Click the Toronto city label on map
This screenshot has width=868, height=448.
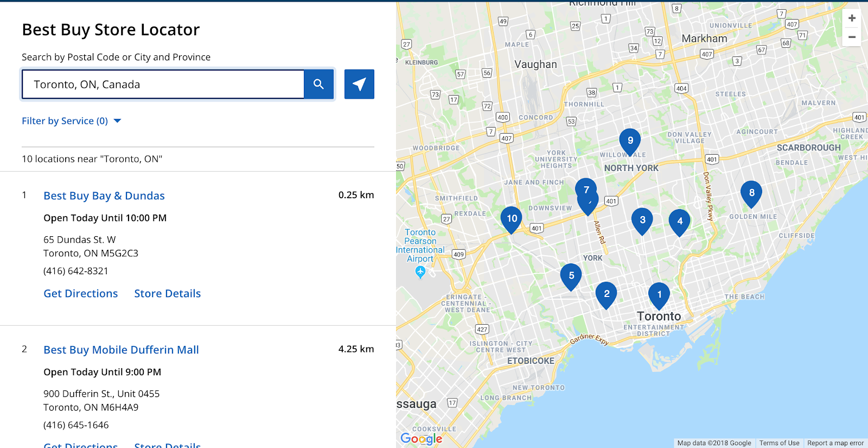click(659, 316)
